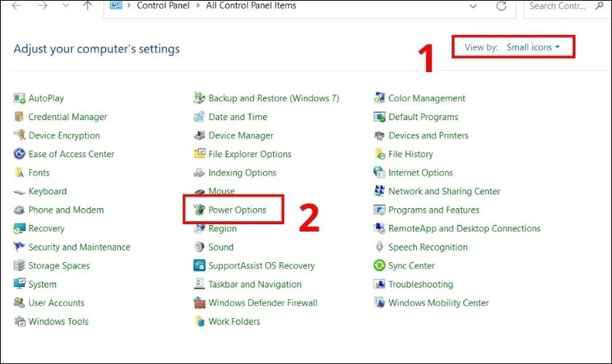Viewport: 612px width, 364px height.
Task: Click the Forward navigation arrow
Action: [42, 6]
